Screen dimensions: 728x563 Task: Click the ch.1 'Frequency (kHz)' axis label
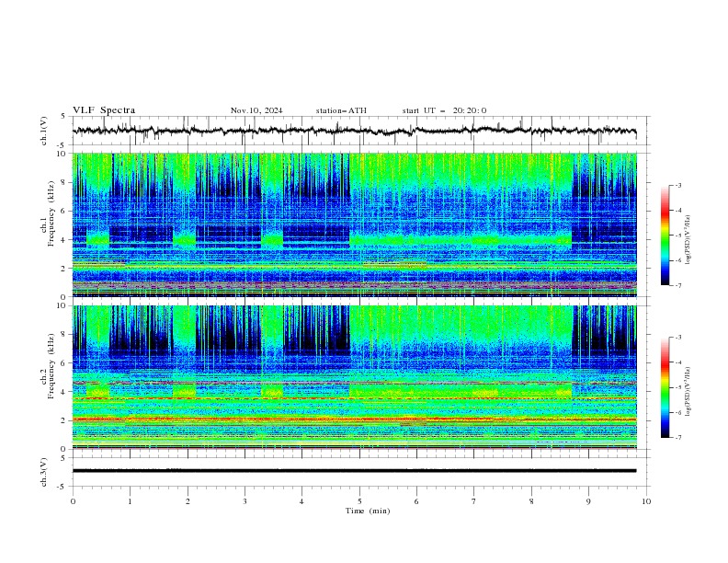click(x=51, y=213)
